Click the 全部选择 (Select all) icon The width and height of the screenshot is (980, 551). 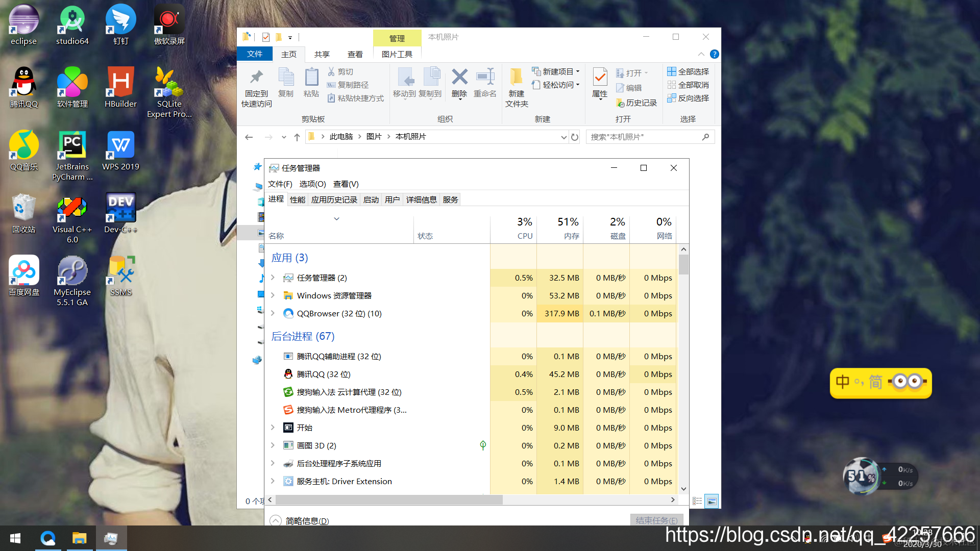(x=689, y=71)
